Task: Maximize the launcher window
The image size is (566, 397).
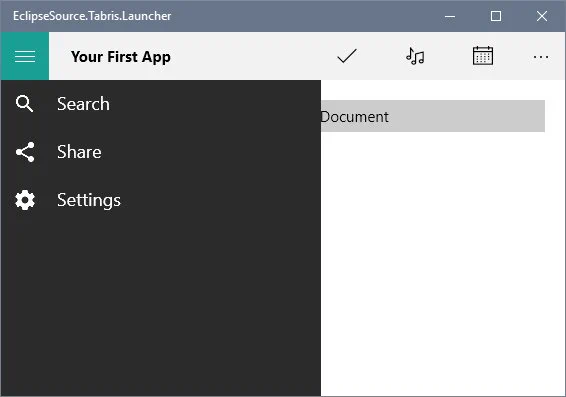Action: click(x=496, y=16)
